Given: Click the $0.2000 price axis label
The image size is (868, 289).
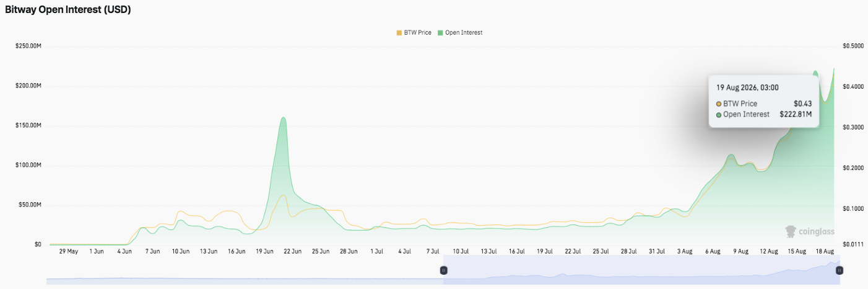Looking at the screenshot, I should pos(854,168).
